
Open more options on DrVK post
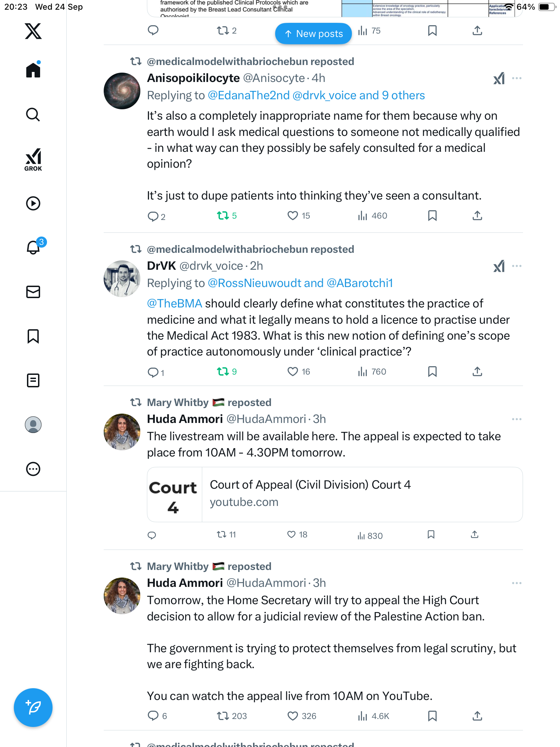point(516,266)
